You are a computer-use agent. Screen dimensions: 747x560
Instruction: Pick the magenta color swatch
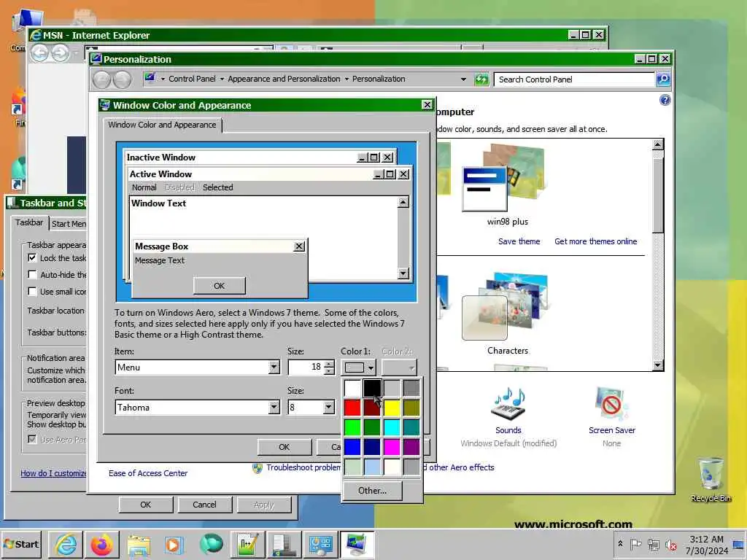pyautogui.click(x=392, y=447)
